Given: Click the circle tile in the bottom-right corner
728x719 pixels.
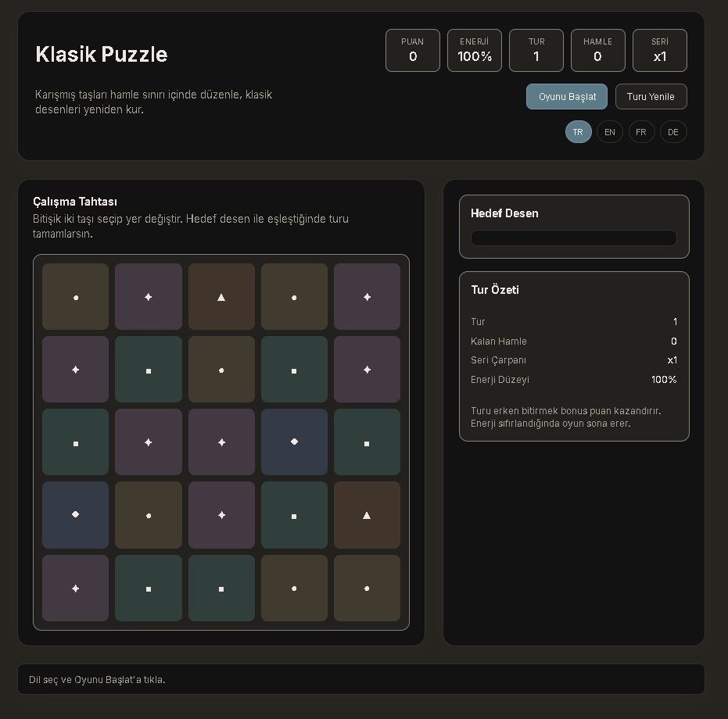Looking at the screenshot, I should 367,588.
